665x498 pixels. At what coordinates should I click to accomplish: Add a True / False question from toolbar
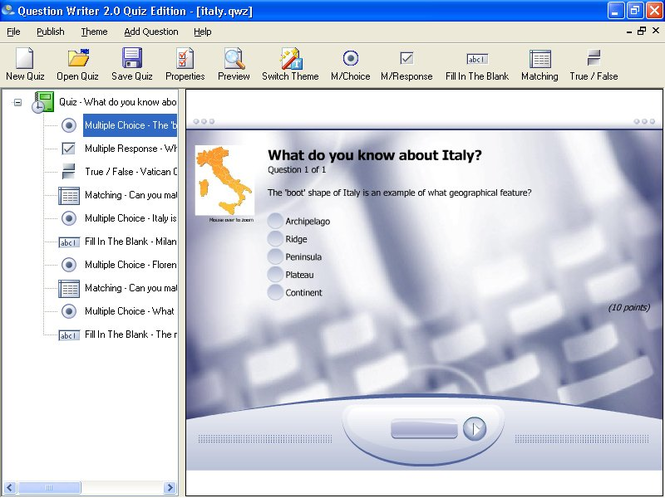[594, 64]
